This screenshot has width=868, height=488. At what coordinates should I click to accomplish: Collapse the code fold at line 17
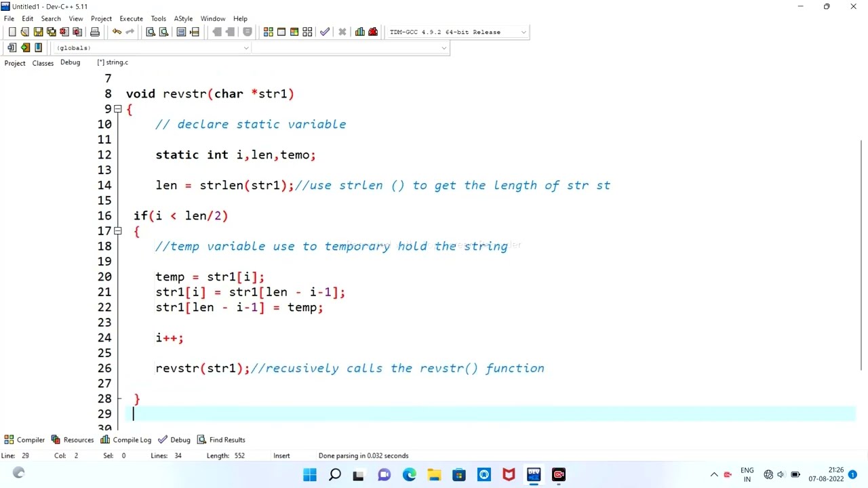click(118, 231)
